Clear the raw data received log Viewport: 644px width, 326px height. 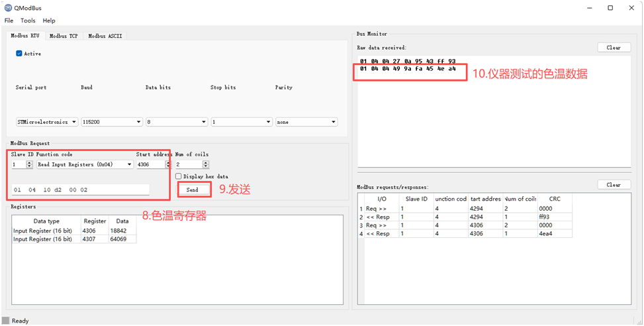pos(613,48)
